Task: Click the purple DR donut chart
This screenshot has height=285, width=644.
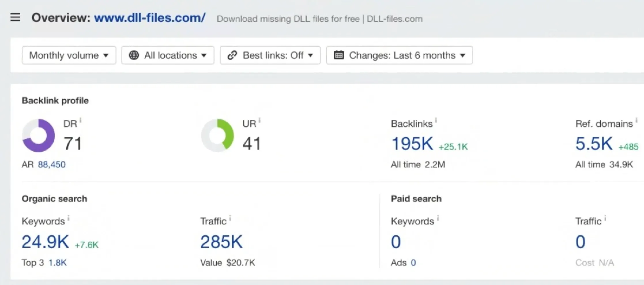Action: (x=38, y=135)
